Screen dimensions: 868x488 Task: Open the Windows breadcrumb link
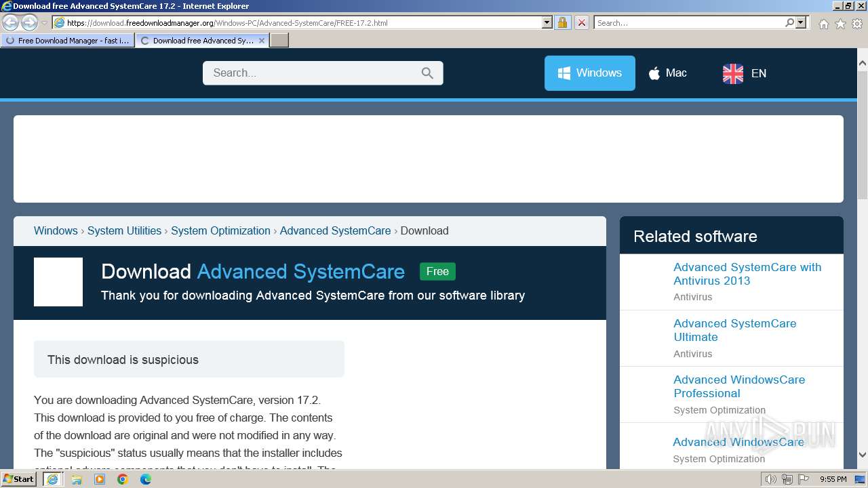tap(56, 230)
